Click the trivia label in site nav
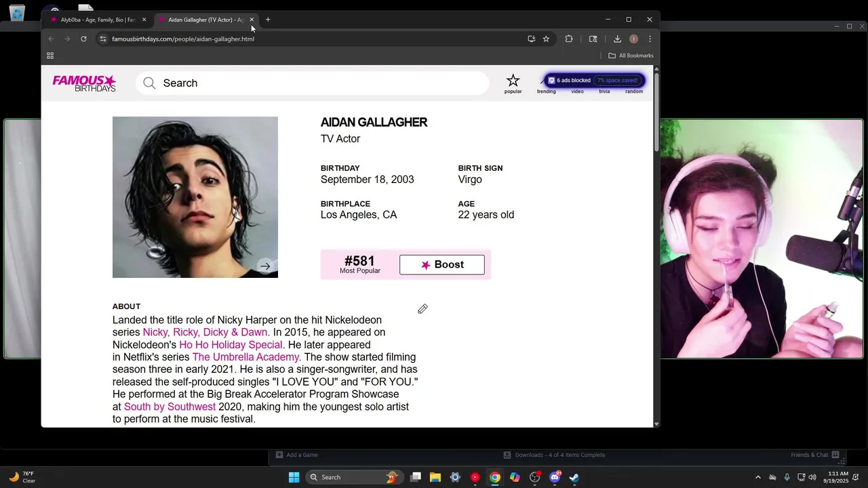Image resolution: width=868 pixels, height=488 pixels. coord(604,91)
